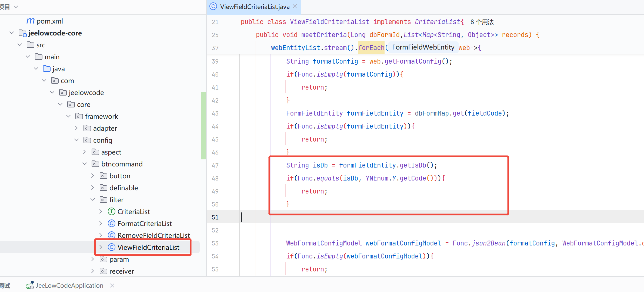644x292 pixels.
Task: Click the FormatCriteriaList class icon
Action: [x=111, y=224]
